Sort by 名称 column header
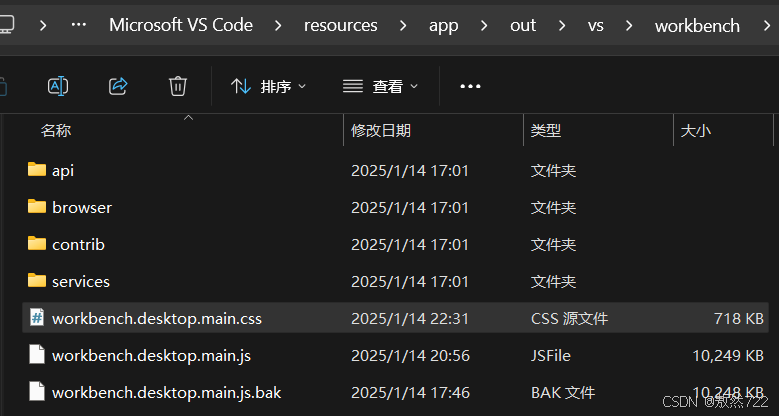 (x=56, y=131)
